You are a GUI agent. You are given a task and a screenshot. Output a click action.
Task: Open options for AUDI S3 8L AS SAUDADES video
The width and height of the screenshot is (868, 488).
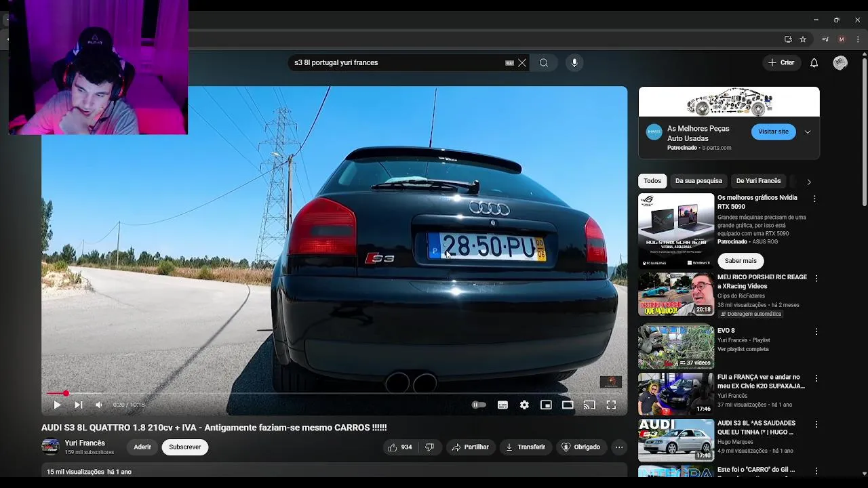tap(816, 424)
